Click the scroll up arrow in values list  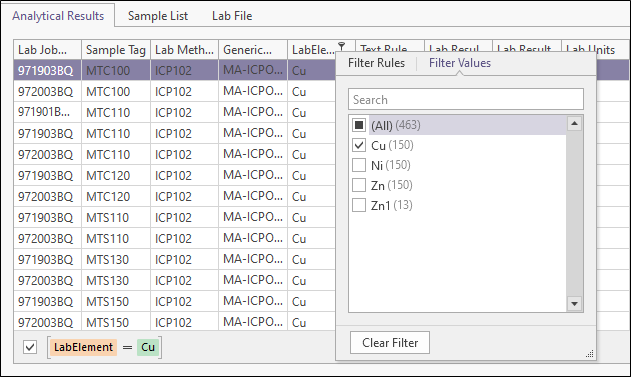coord(574,124)
